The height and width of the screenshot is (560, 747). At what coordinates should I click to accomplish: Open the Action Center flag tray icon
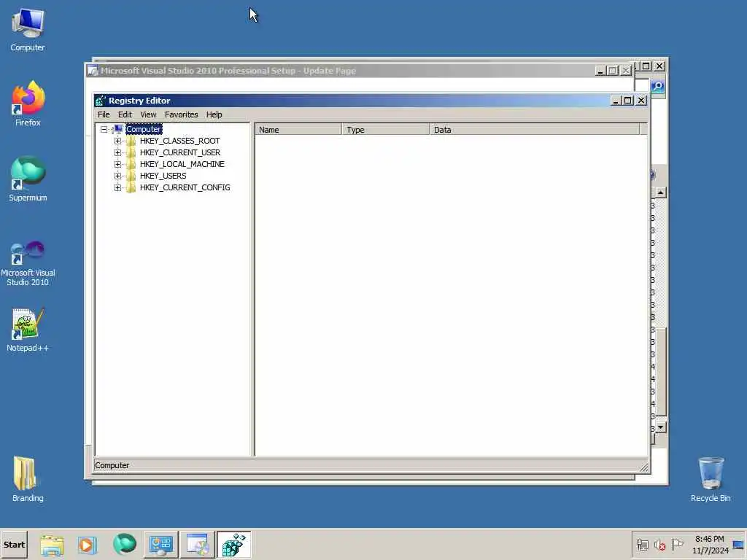click(x=677, y=544)
